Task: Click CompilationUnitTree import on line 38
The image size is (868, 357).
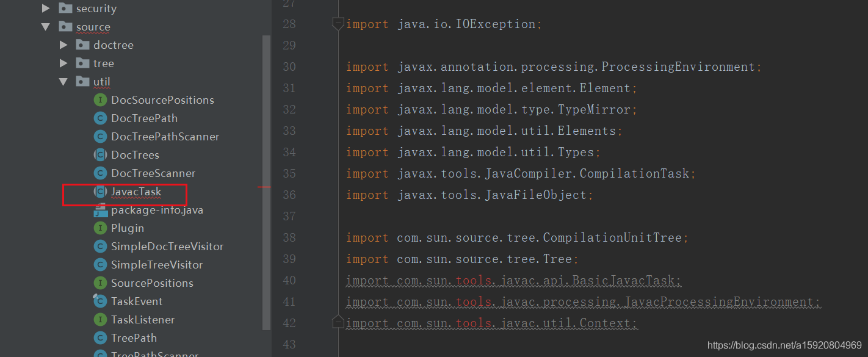Action: [x=518, y=238]
